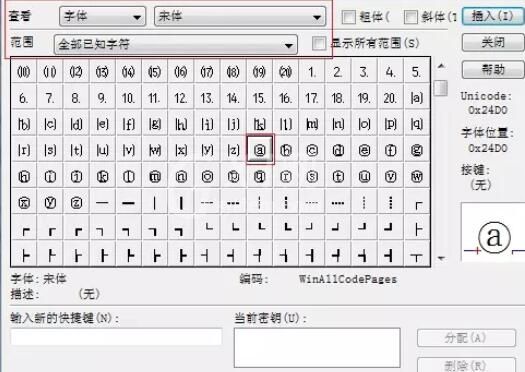The image size is (525, 372).
Task: Select the '1.' numbered-period symbol
Action: point(312,72)
